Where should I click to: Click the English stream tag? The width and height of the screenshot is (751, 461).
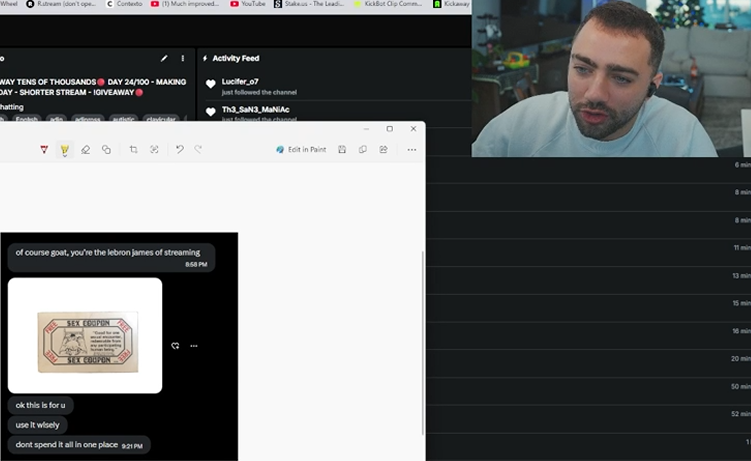26,119
